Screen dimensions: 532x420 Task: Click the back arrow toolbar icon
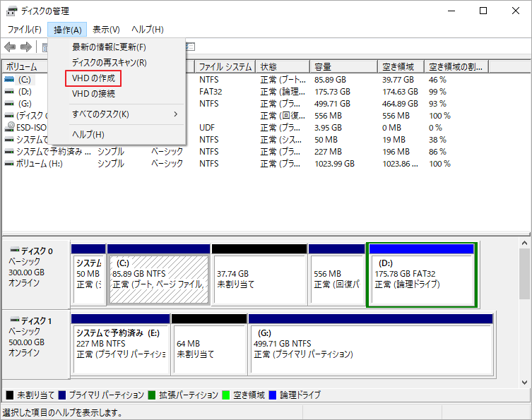(x=10, y=47)
